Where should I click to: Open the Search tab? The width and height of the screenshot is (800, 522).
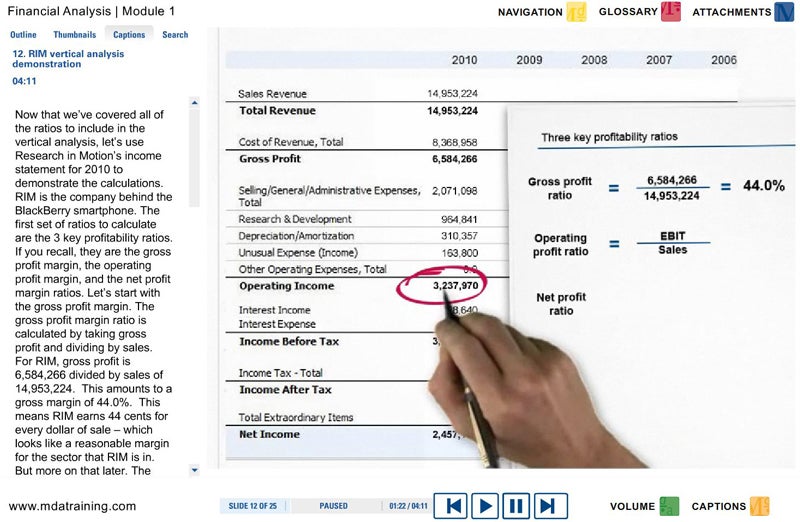pos(175,35)
